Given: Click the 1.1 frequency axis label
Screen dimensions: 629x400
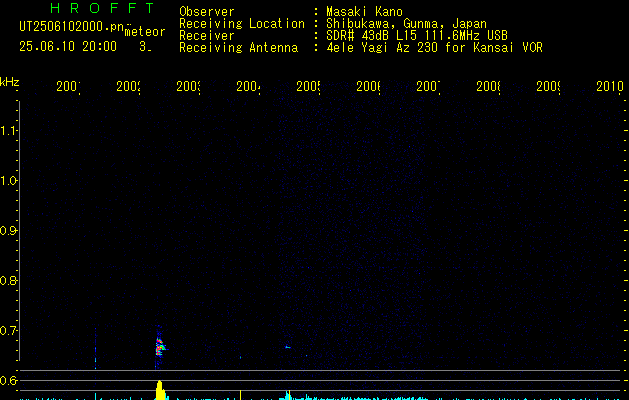Looking at the screenshot, I should (x=8, y=130).
